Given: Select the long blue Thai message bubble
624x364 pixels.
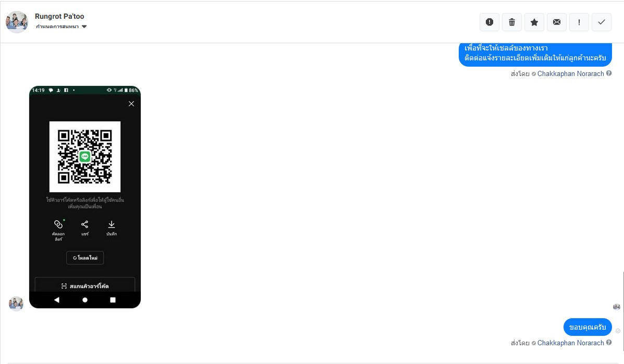Looking at the screenshot, I should tap(535, 54).
